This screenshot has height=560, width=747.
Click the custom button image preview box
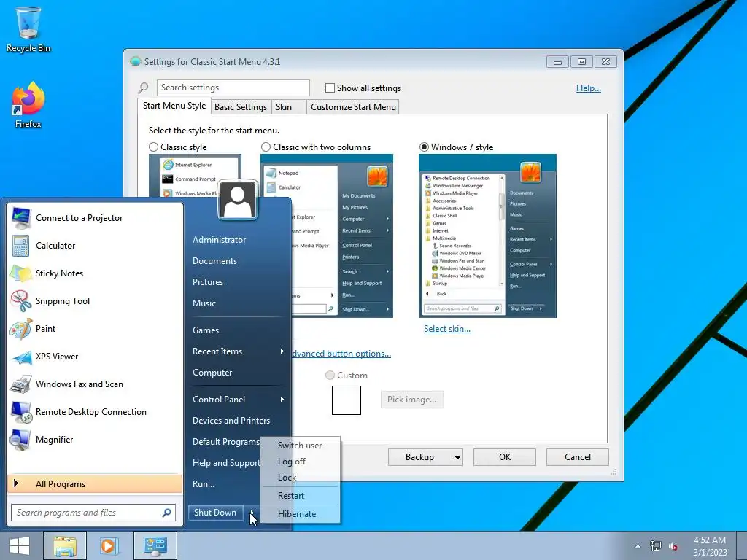coord(347,400)
